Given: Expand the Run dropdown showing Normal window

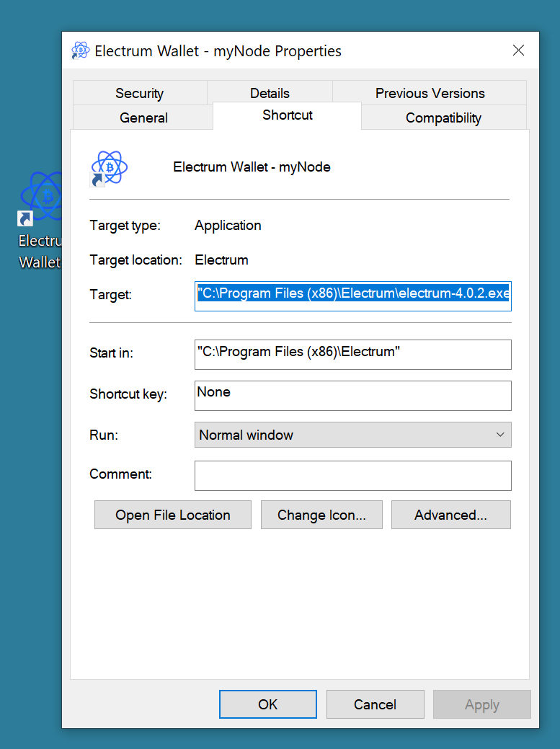Looking at the screenshot, I should pyautogui.click(x=353, y=435).
